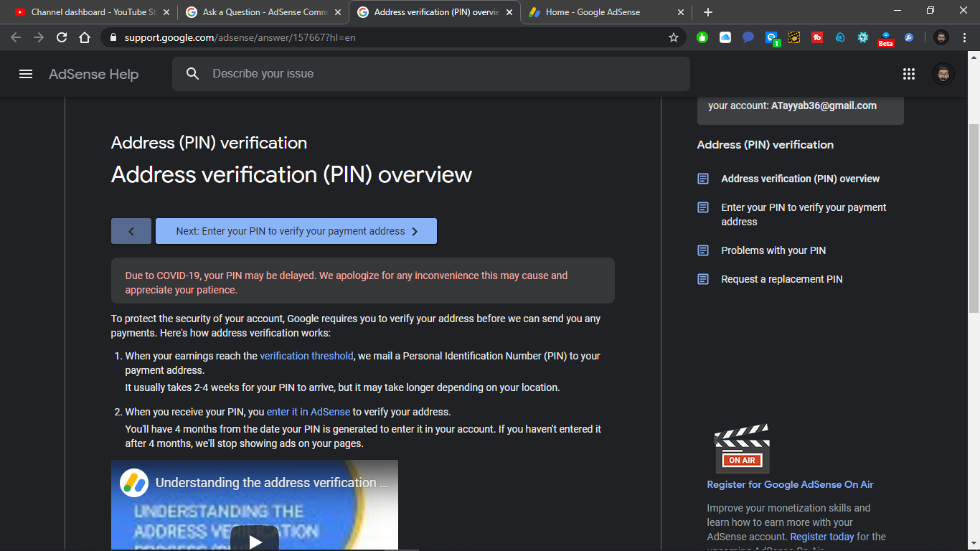Open a new browser tab

pos(708,12)
